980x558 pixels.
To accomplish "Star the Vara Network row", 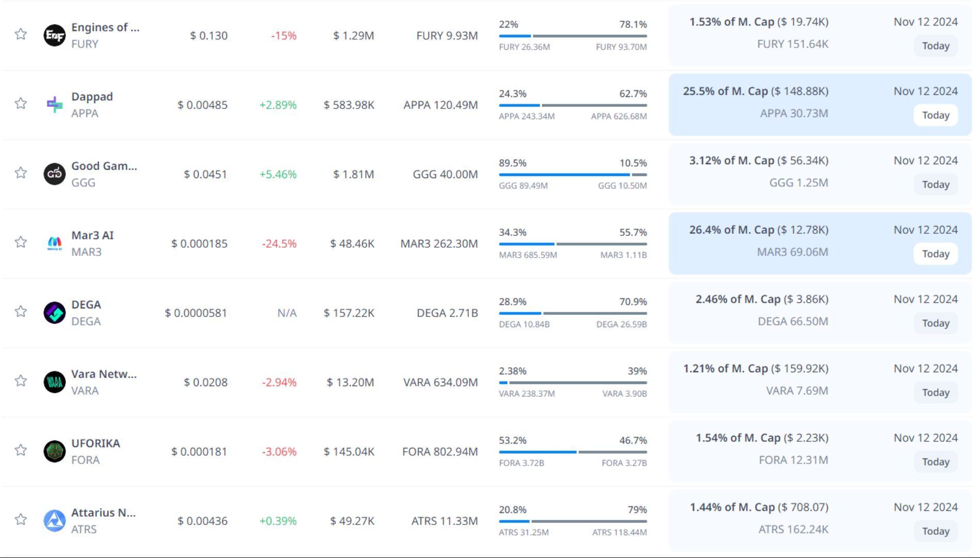I will click(21, 381).
